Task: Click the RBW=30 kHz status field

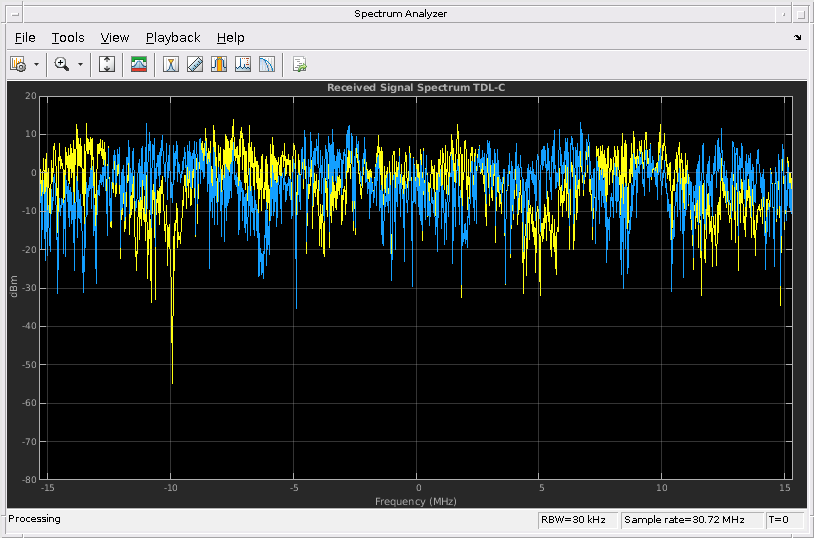Action: [x=576, y=520]
